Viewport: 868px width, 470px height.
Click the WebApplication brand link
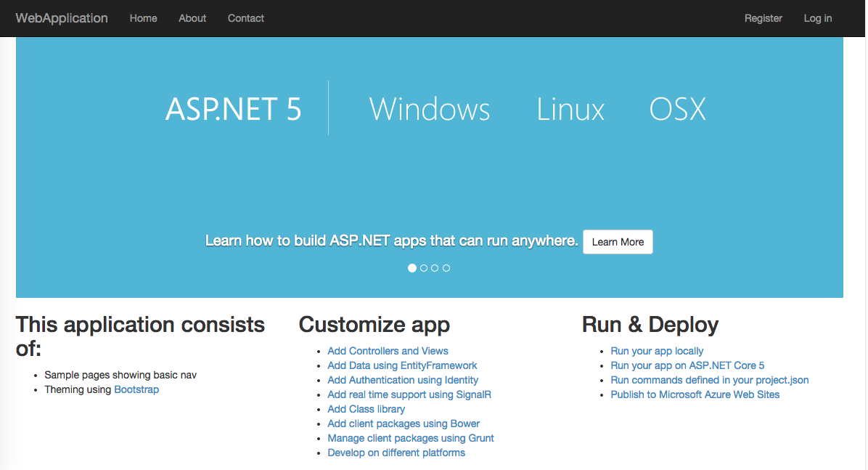62,18
